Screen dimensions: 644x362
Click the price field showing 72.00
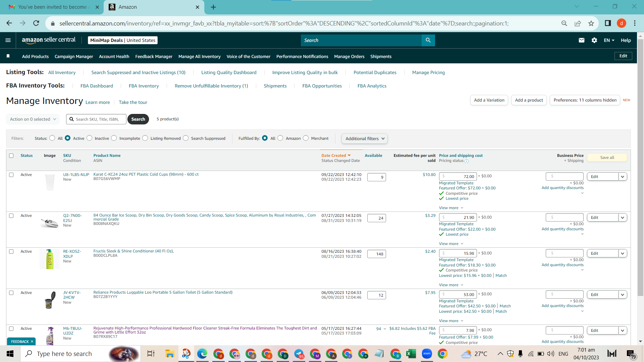tap(458, 176)
